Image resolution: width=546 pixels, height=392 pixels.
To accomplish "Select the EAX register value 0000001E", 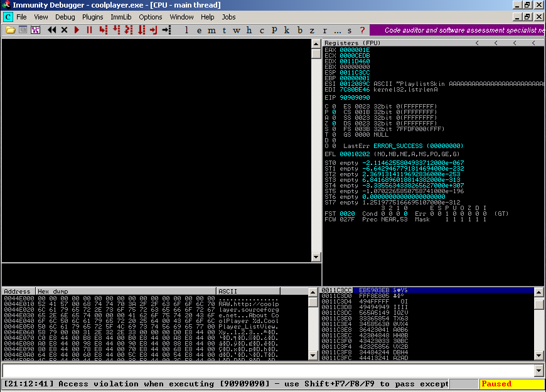I will pyautogui.click(x=355, y=50).
